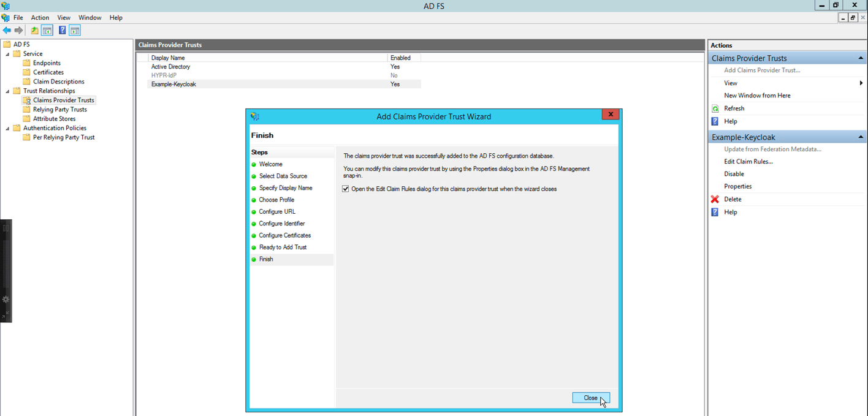Click Display Name column header
868x416 pixels.
(x=268, y=58)
